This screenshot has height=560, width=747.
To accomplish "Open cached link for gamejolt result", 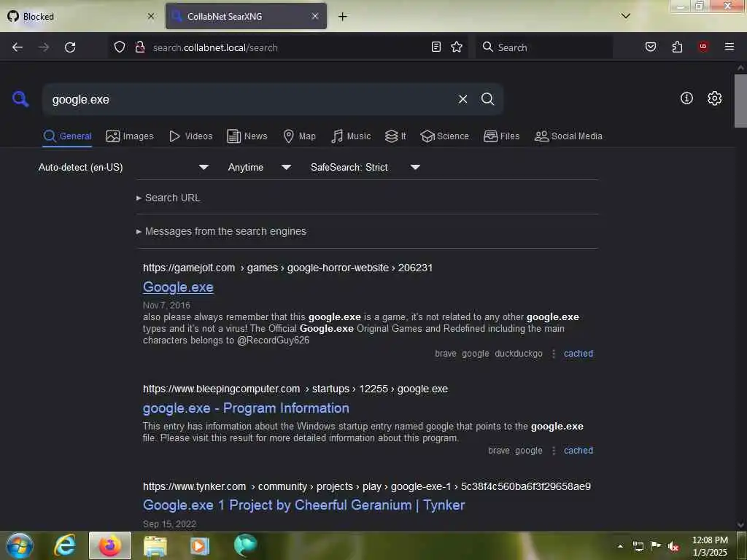I will coord(578,354).
